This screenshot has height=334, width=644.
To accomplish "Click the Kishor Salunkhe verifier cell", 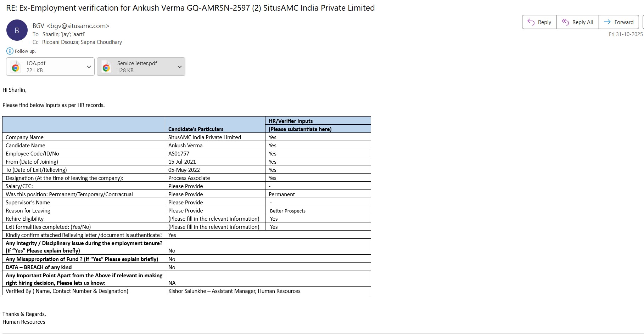I will pos(268,291).
